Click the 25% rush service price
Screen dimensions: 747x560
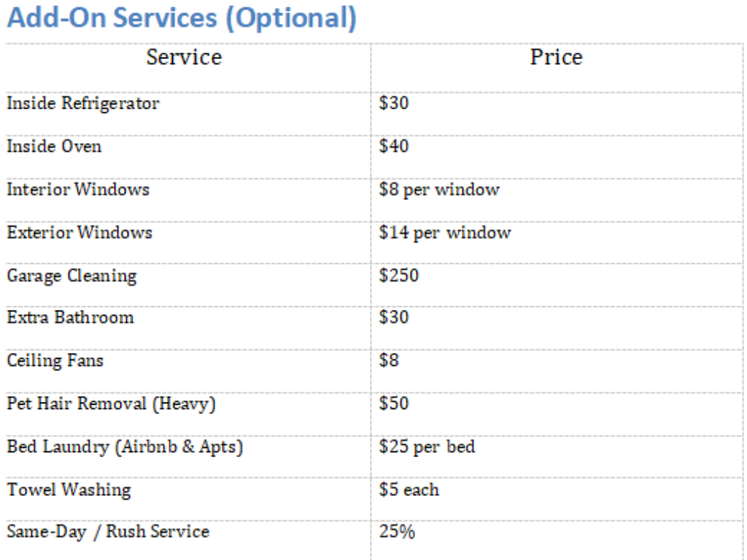pyautogui.click(x=397, y=532)
